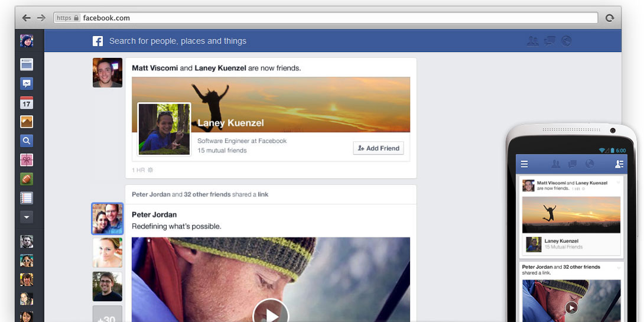Screen dimensions: 644x322
Task: Tap sunset cover photo on phone
Action: (x=571, y=215)
